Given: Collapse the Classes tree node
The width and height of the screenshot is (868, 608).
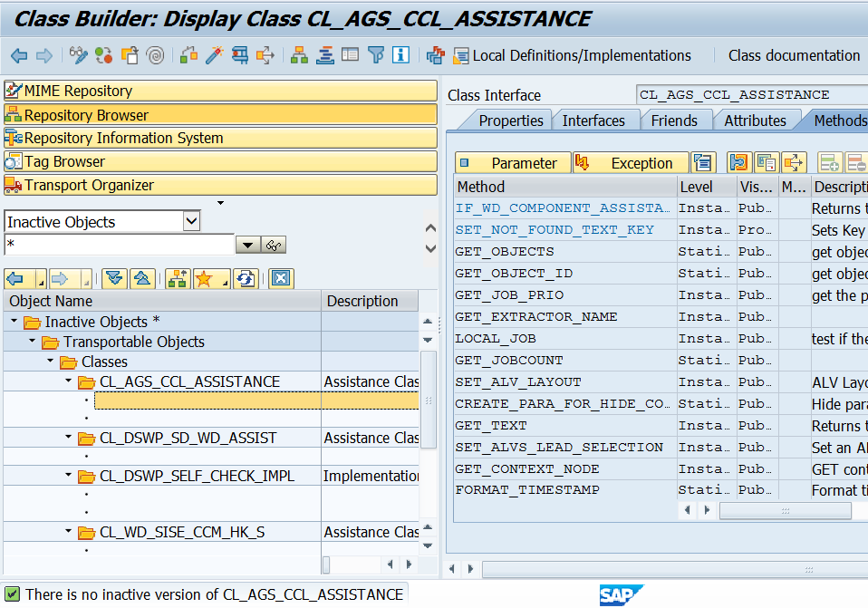Looking at the screenshot, I should click(51, 361).
